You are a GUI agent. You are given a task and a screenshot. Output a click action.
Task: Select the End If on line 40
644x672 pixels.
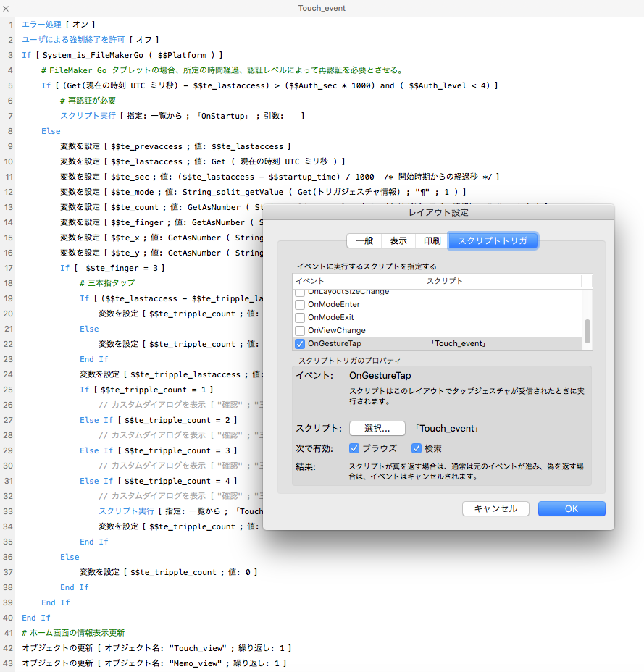pyautogui.click(x=36, y=618)
